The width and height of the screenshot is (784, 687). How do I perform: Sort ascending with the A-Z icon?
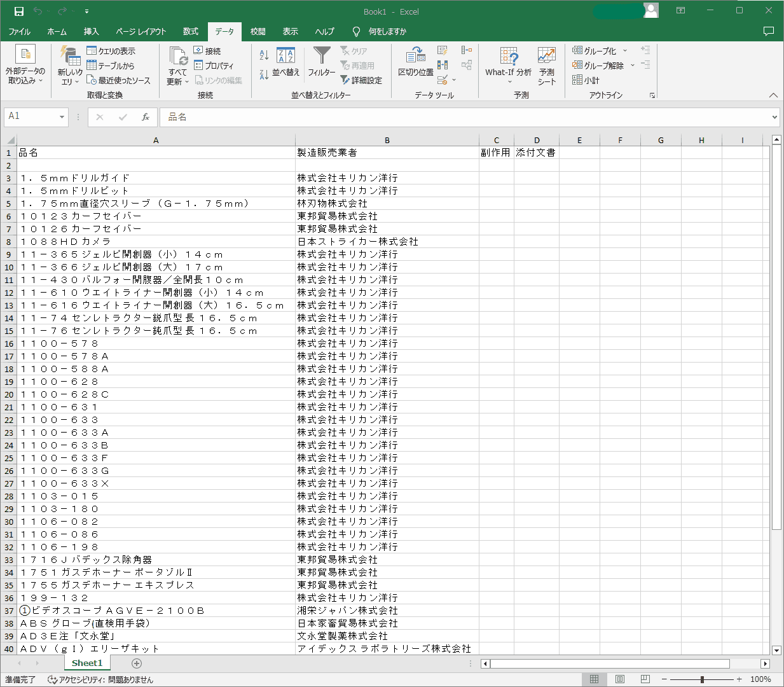264,55
